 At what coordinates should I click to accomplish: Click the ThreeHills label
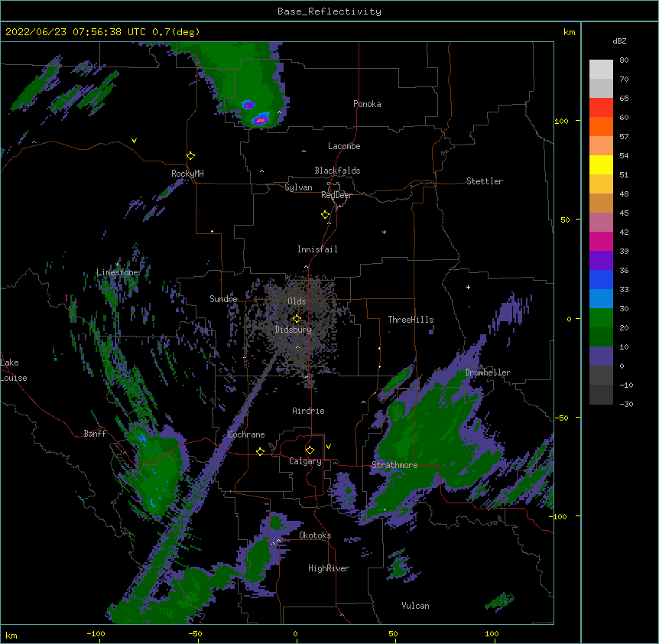[x=411, y=320]
